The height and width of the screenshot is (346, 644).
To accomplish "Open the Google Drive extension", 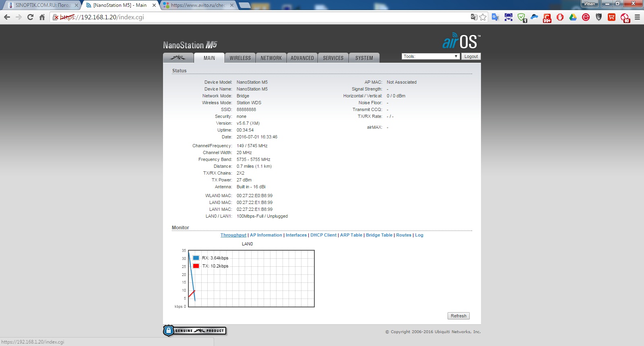I will coord(573,17).
